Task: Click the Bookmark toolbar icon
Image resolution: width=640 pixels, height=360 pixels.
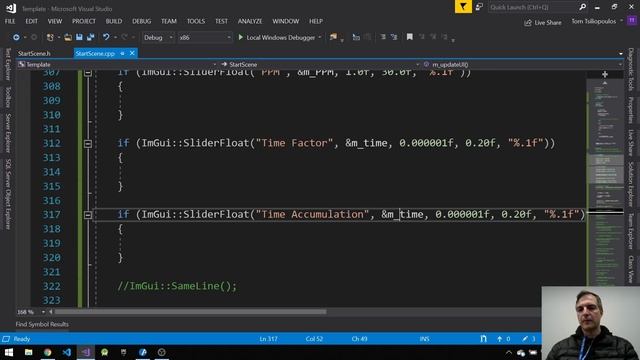Action: (409, 37)
